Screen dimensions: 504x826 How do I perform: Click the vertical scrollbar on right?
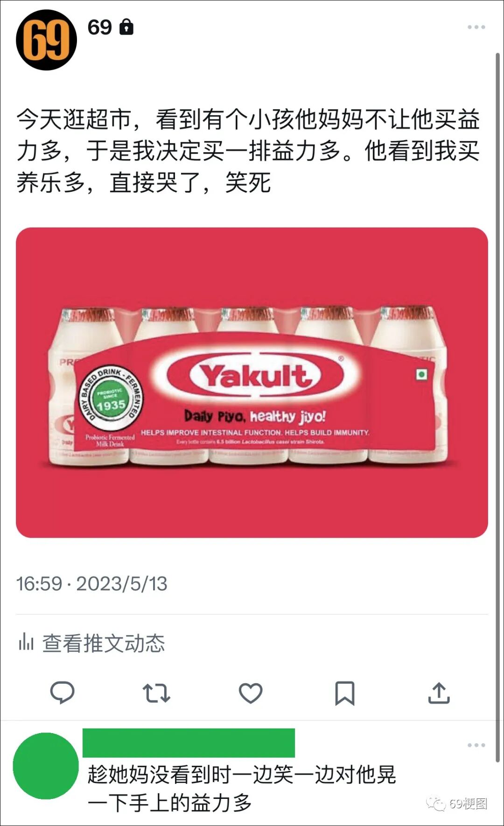pyautogui.click(x=497, y=407)
